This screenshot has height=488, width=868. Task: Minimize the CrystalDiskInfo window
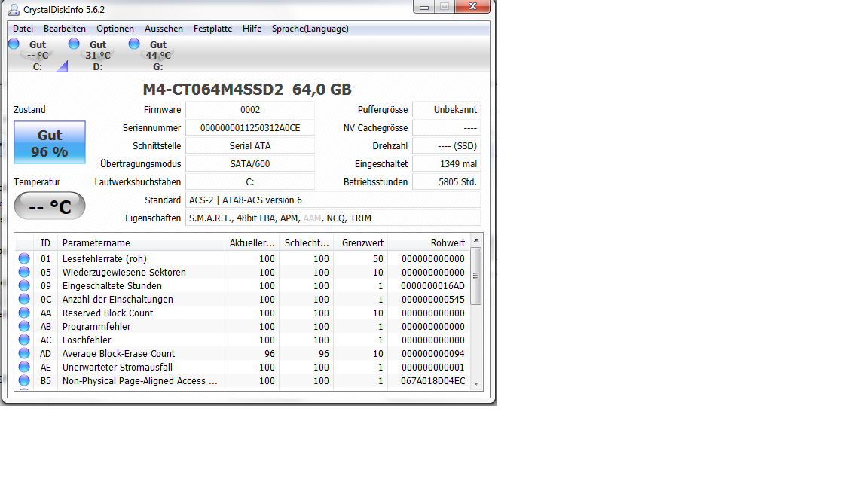(x=424, y=7)
